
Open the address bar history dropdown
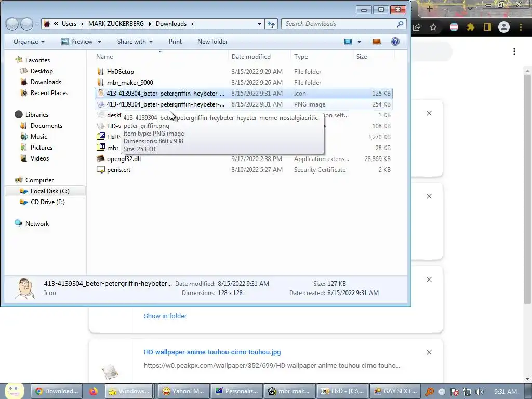coord(259,24)
